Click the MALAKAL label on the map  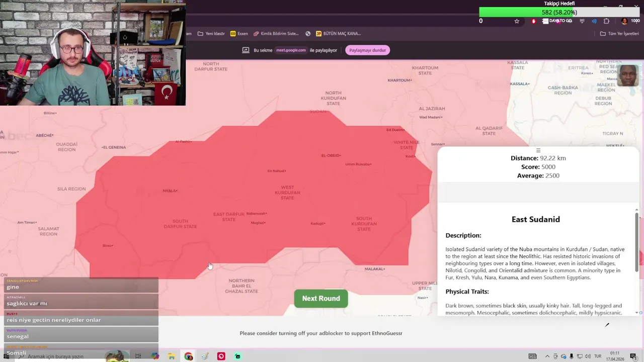374,269
